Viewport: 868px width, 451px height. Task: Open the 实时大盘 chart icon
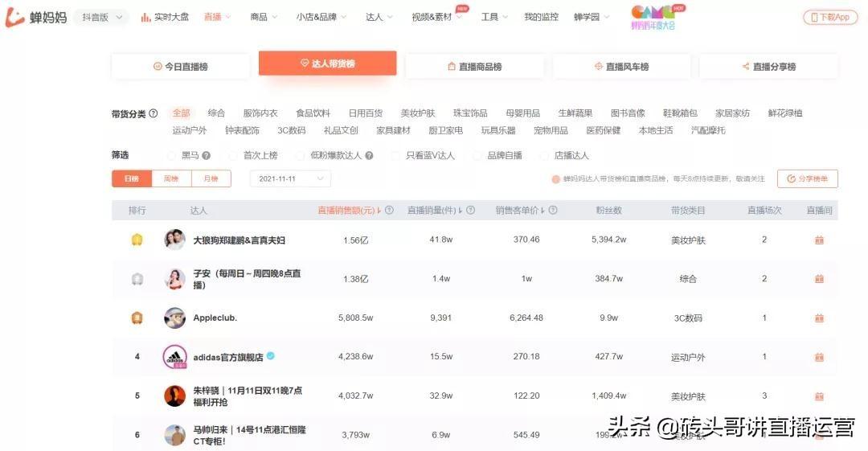point(145,18)
